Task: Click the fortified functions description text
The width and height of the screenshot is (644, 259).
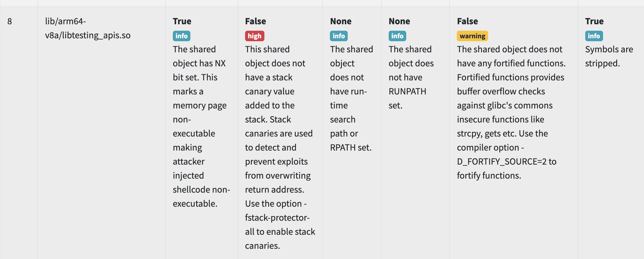Action: [511, 112]
